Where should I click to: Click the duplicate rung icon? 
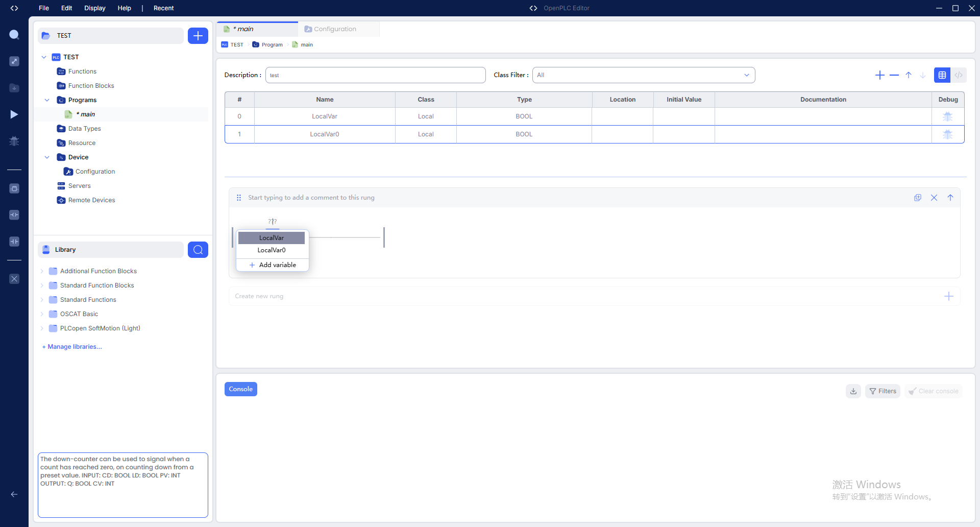pos(918,198)
